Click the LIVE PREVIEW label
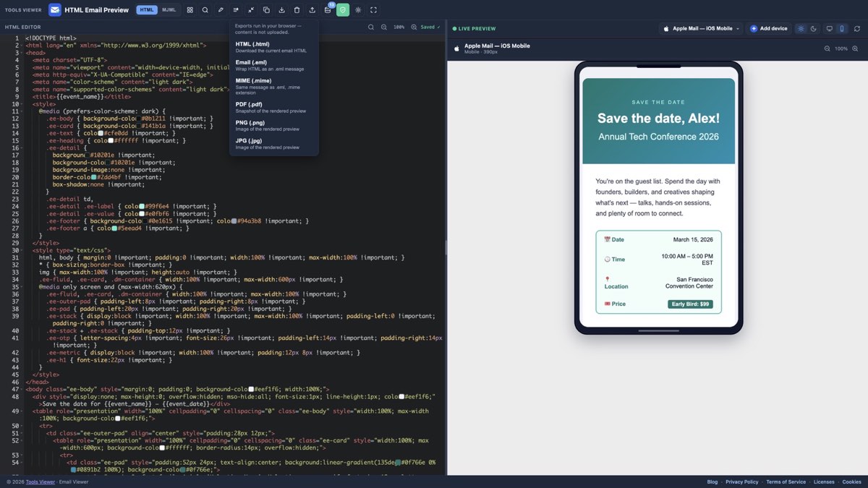This screenshot has width=868, height=488. pyautogui.click(x=475, y=29)
